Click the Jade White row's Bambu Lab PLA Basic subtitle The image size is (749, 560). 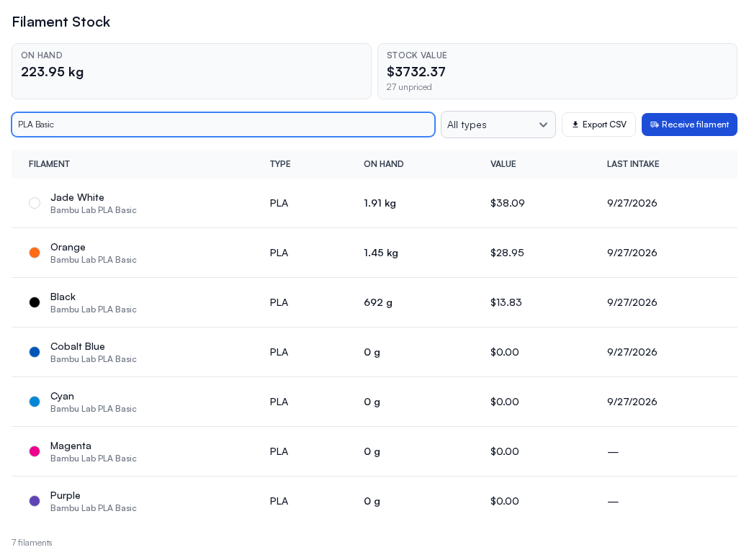[x=94, y=210]
